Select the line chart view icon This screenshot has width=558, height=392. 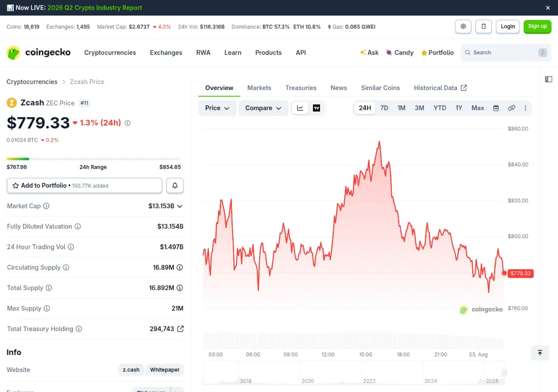tap(300, 108)
